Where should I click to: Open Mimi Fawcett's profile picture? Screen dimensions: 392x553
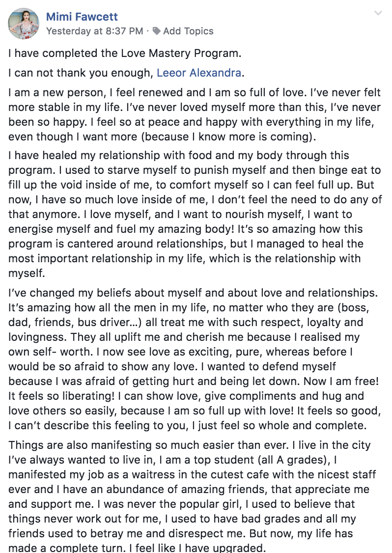click(x=24, y=24)
